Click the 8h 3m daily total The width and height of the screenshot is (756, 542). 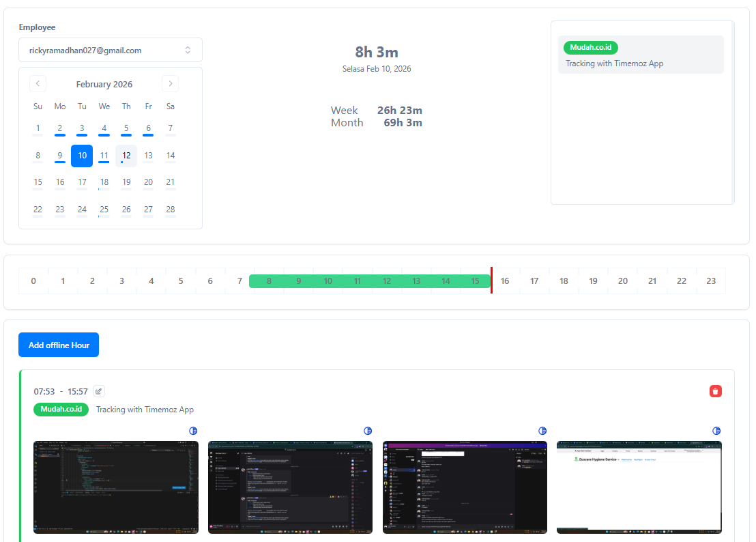[377, 52]
